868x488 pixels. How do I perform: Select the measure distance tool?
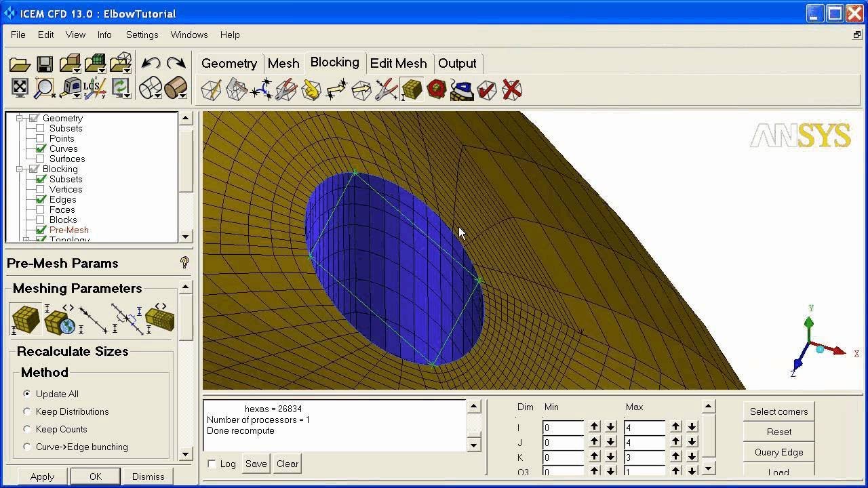[x=71, y=88]
